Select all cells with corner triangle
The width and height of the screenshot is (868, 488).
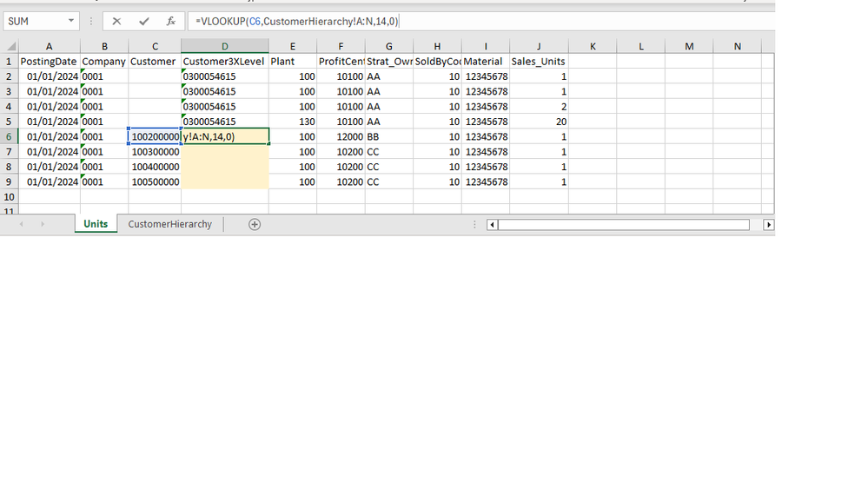tap(10, 47)
